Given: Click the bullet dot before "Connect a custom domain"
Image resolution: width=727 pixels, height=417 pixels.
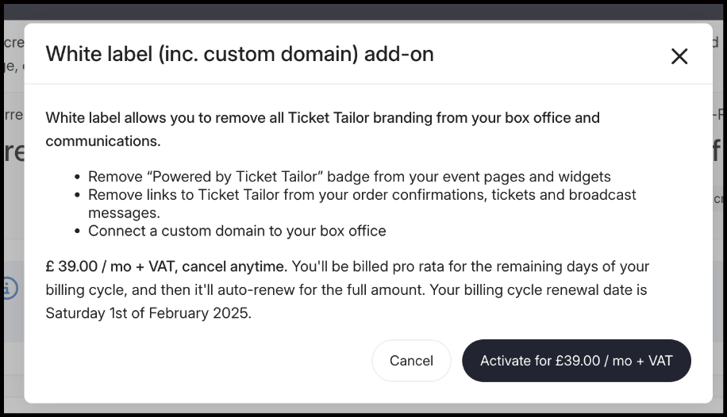Looking at the screenshot, I should pos(77,231).
